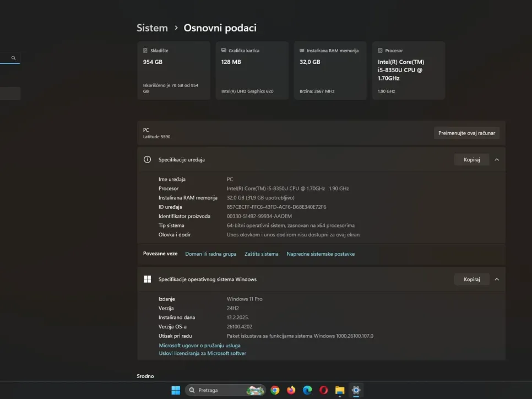Open File Explorer from the taskbar
The image size is (532, 399).
coord(340,390)
